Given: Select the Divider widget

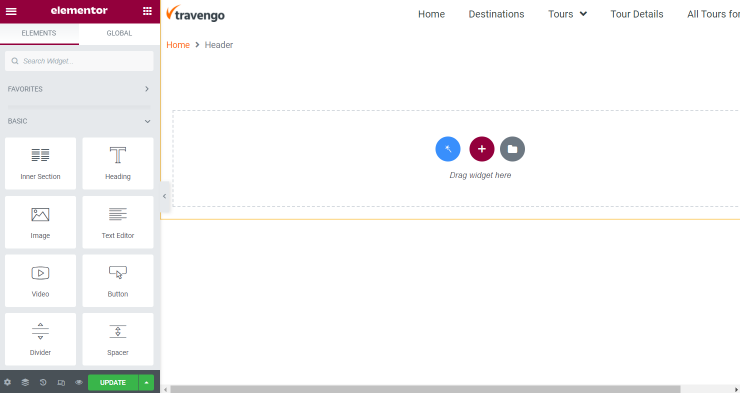Looking at the screenshot, I should [x=40, y=339].
